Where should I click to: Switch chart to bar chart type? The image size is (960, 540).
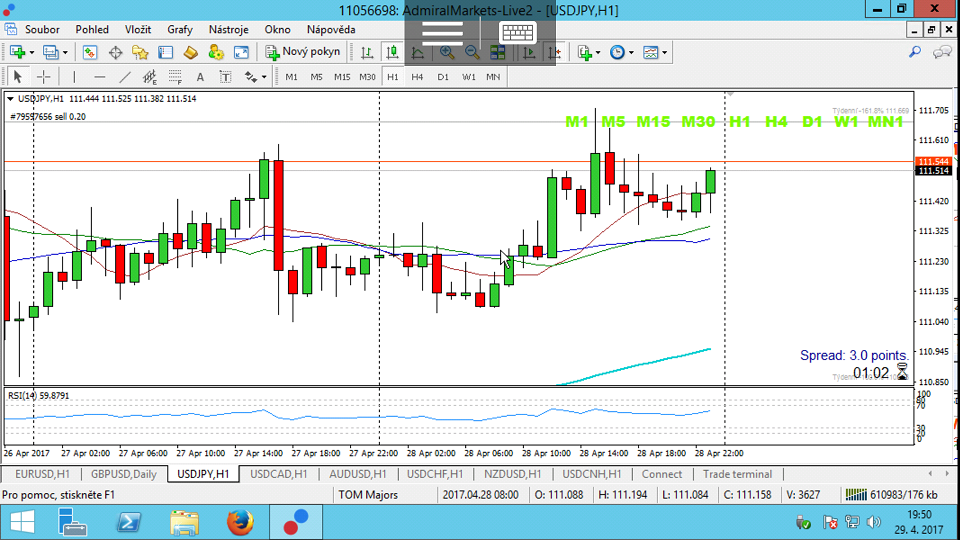367,53
